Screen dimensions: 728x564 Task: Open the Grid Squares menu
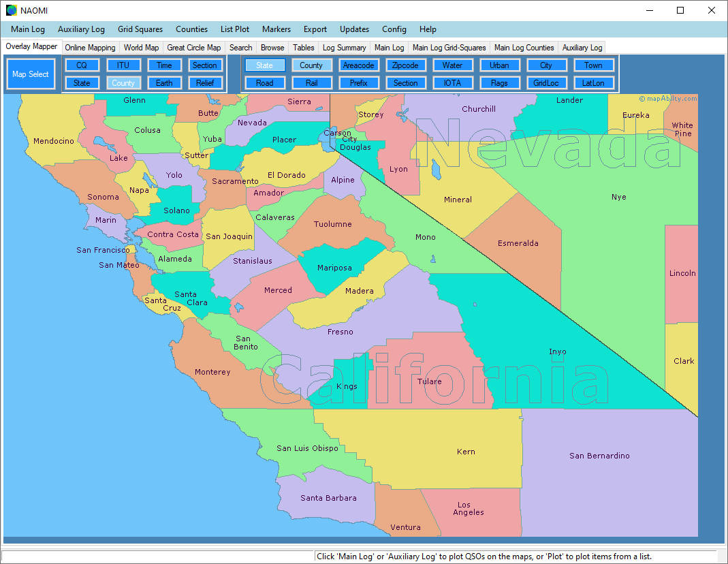(x=140, y=29)
